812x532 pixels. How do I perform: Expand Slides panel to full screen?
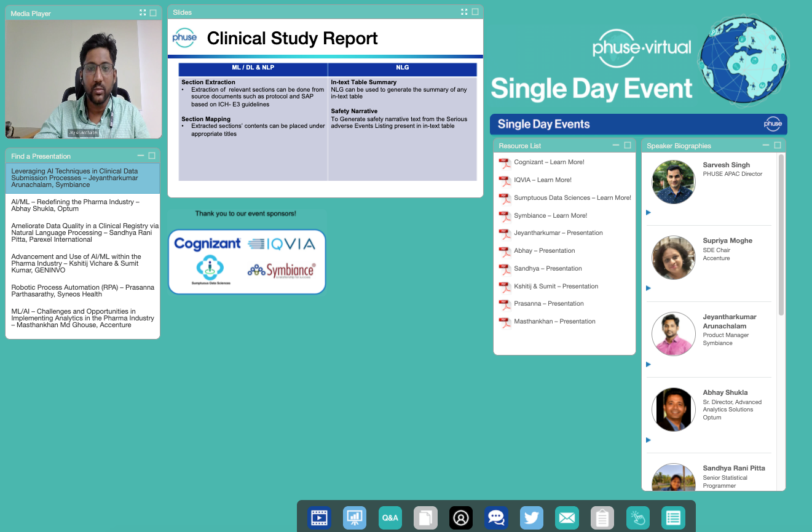click(465, 12)
